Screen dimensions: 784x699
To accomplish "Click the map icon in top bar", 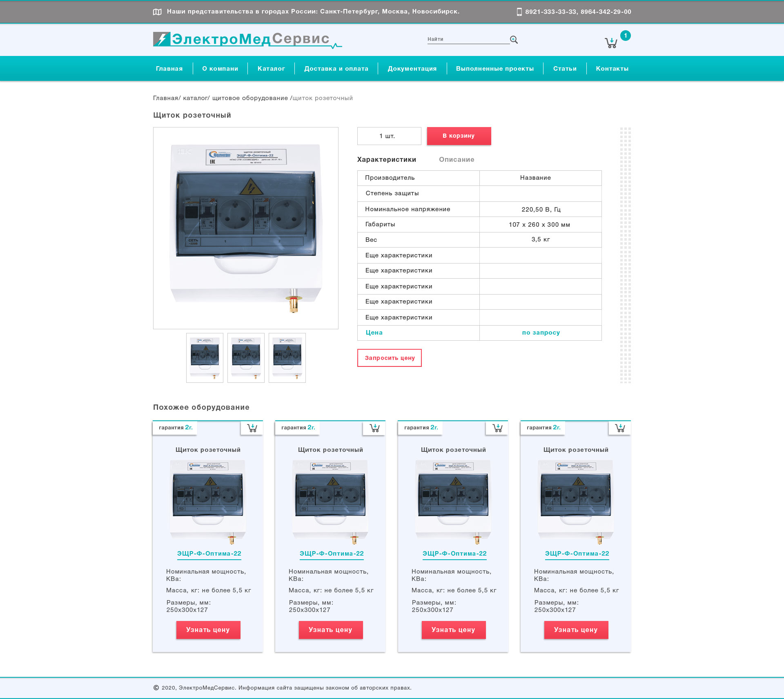I will 157,12.
